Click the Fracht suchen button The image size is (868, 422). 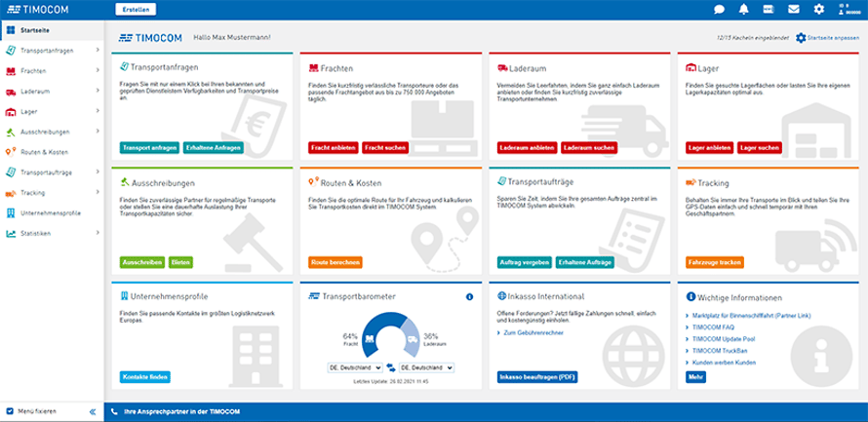point(385,148)
